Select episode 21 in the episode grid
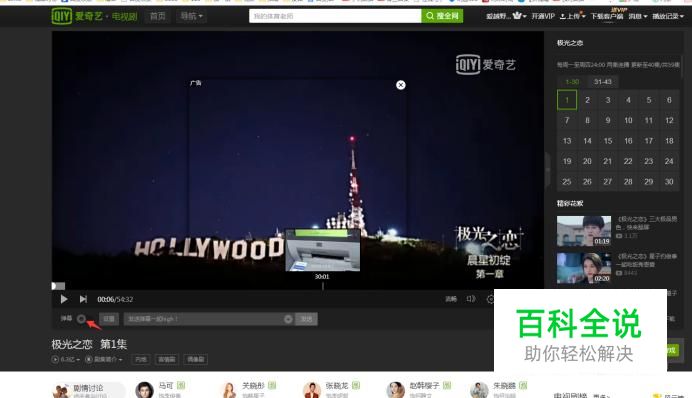This screenshot has height=398, width=692. pos(608,161)
